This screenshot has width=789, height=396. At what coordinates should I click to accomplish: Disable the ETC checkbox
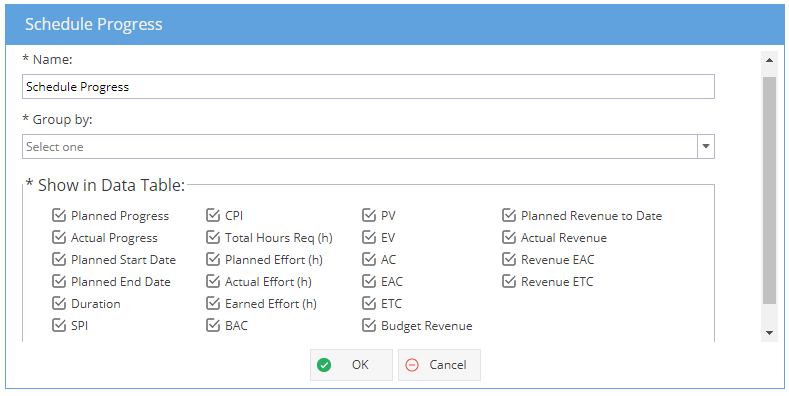point(369,303)
